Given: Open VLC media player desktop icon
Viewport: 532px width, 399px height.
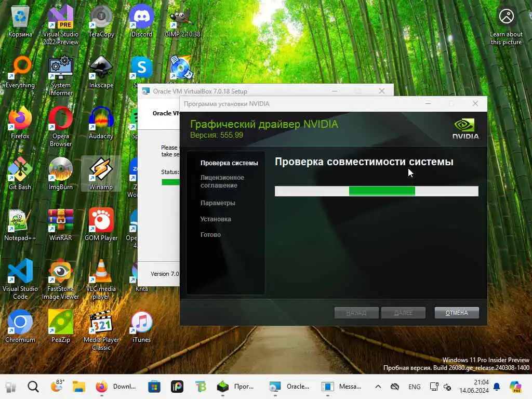Looking at the screenshot, I should click(x=101, y=279).
